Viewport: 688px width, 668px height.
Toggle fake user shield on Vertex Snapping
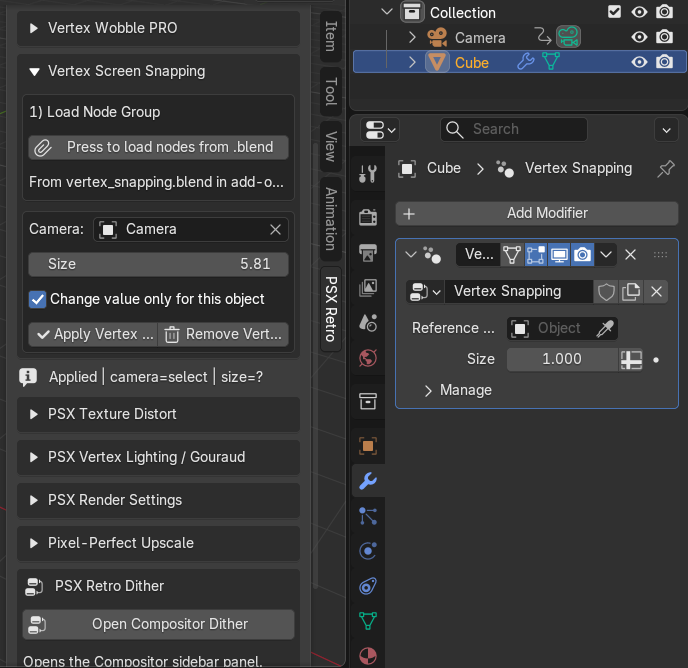coord(606,292)
